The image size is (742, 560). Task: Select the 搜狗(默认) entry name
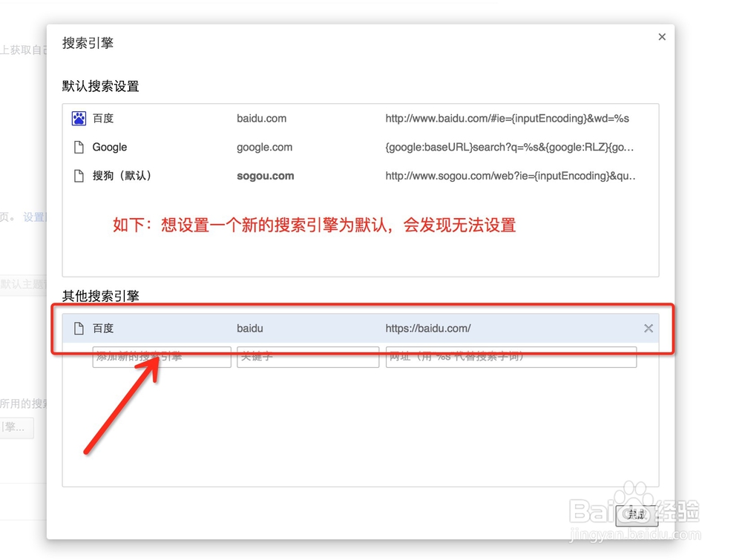[122, 176]
